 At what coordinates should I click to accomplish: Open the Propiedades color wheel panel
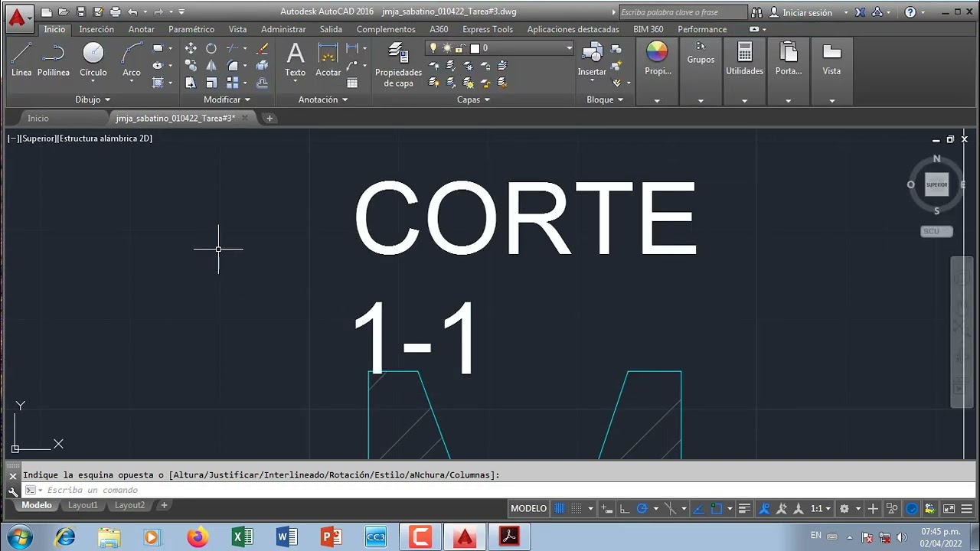click(657, 60)
